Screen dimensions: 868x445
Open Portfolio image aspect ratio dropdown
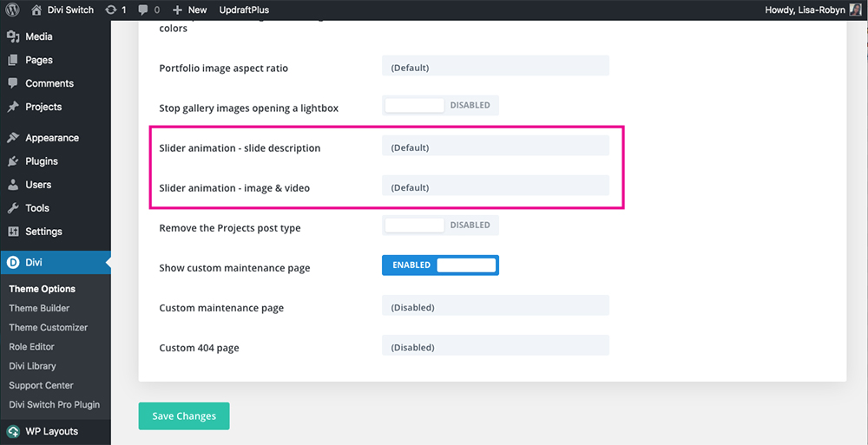496,65
